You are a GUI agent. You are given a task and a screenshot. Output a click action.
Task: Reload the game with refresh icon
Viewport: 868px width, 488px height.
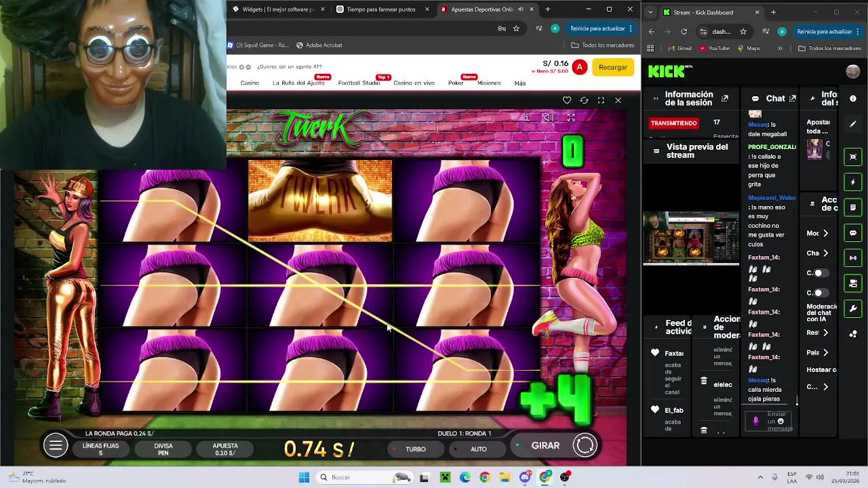click(584, 100)
